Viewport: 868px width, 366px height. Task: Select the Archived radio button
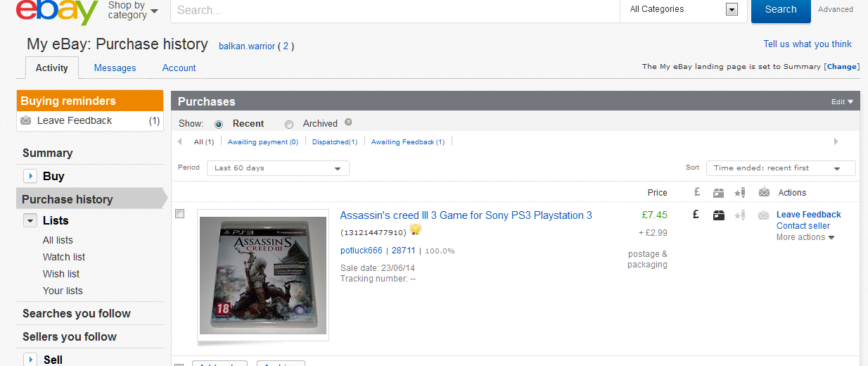pyautogui.click(x=289, y=125)
